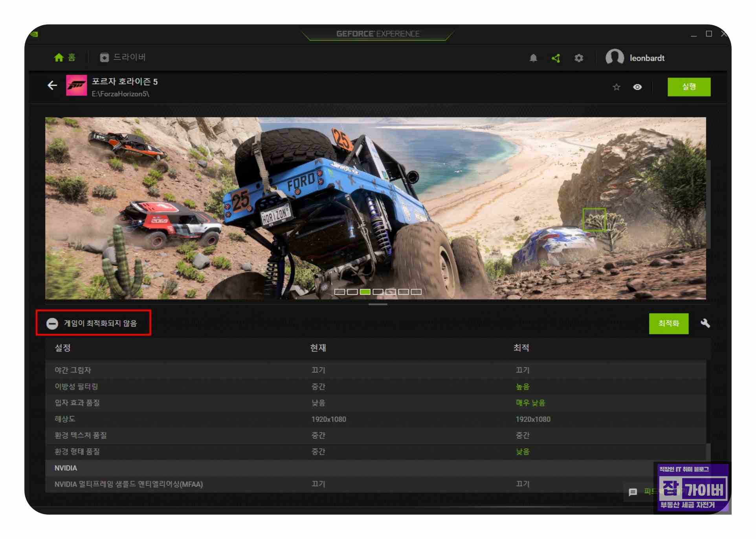Click the green 실행 button
756x539 pixels.
(688, 87)
